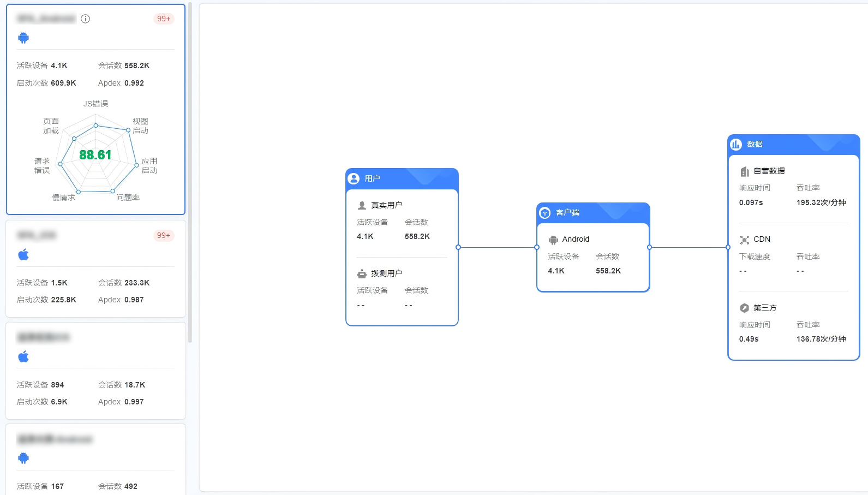Click the user avatar icon in 用户 header
This screenshot has width=868, height=495.
pyautogui.click(x=354, y=178)
